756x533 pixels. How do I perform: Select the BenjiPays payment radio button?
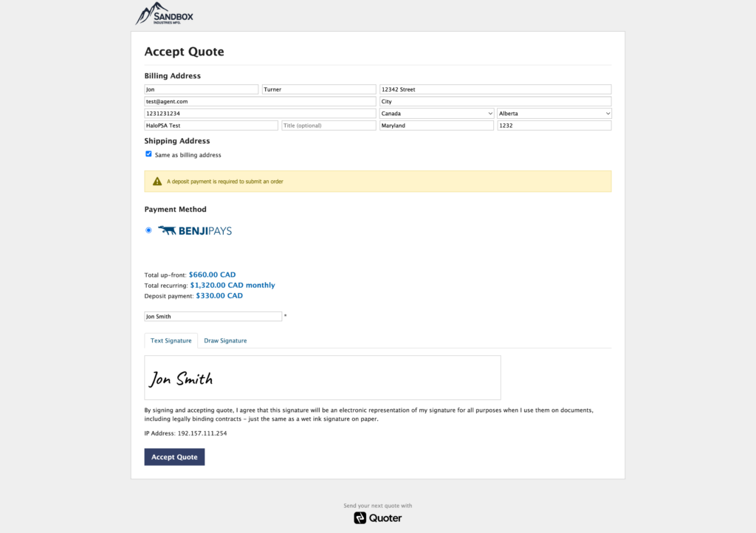(x=148, y=230)
